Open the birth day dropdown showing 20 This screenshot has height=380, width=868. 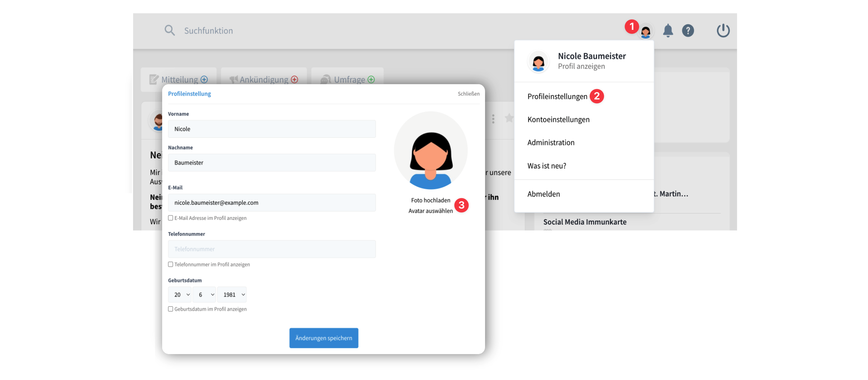pos(180,295)
